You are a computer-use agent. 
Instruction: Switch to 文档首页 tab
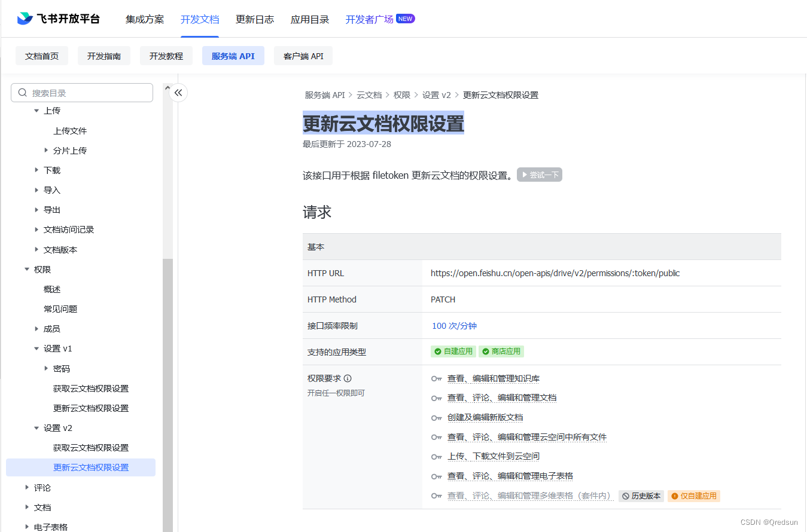(42, 56)
